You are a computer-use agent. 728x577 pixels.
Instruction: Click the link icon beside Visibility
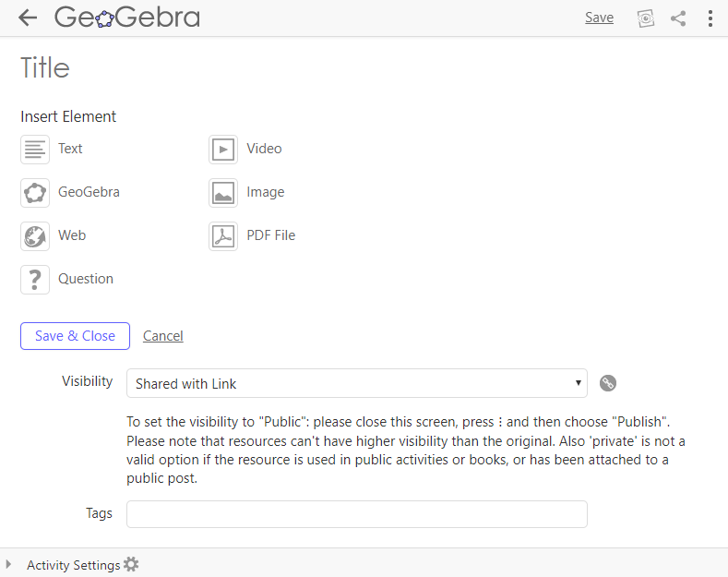click(x=608, y=383)
